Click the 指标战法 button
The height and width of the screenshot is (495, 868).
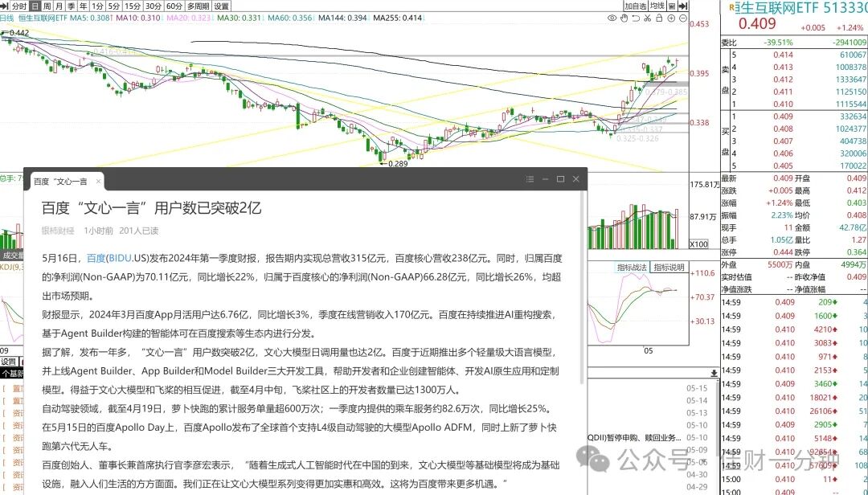pos(632,268)
